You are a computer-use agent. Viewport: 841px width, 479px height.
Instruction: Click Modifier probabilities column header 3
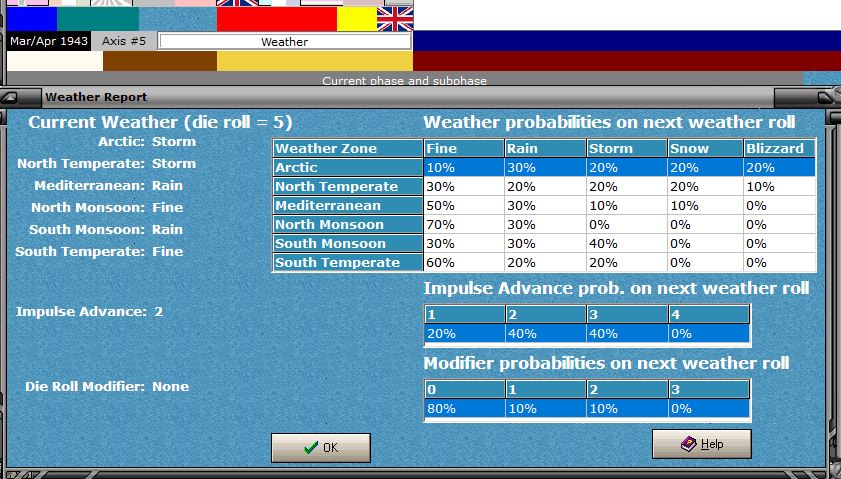click(709, 389)
